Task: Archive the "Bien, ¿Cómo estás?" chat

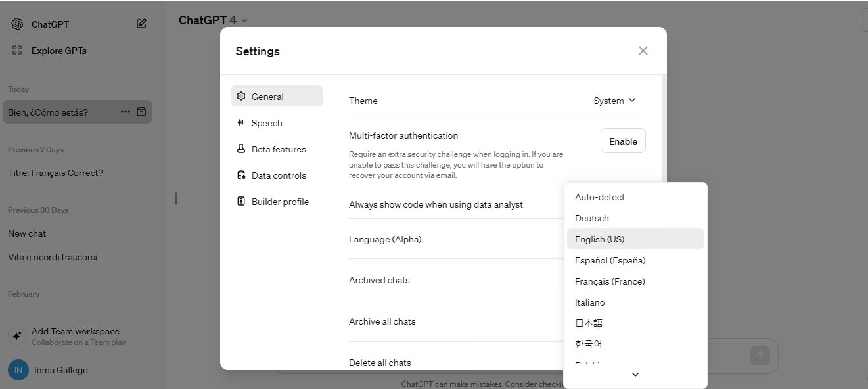Action: click(141, 112)
